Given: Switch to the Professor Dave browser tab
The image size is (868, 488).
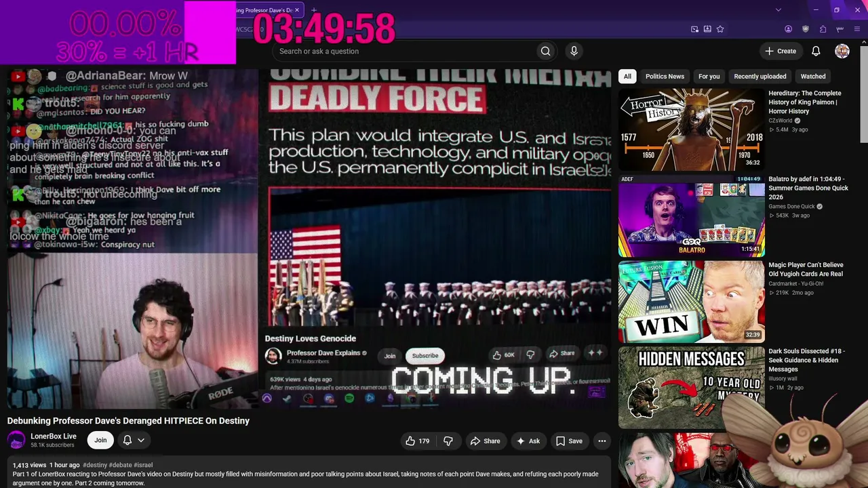Looking at the screenshot, I should pos(264,10).
